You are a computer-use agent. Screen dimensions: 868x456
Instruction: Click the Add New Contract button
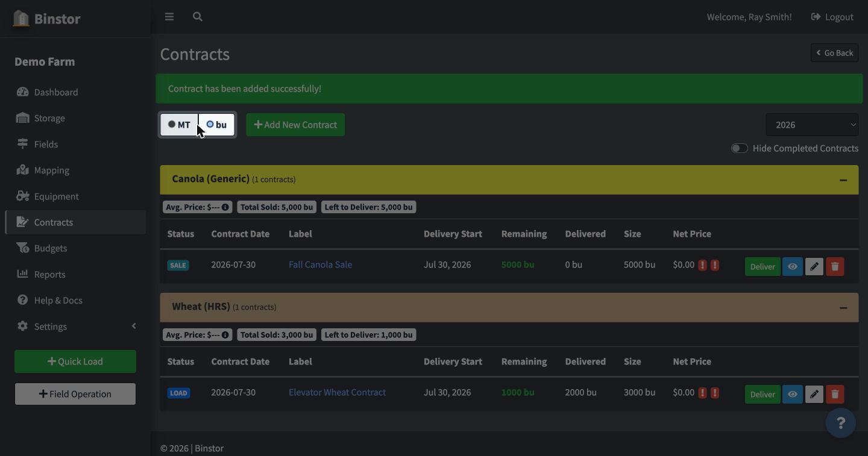click(295, 125)
